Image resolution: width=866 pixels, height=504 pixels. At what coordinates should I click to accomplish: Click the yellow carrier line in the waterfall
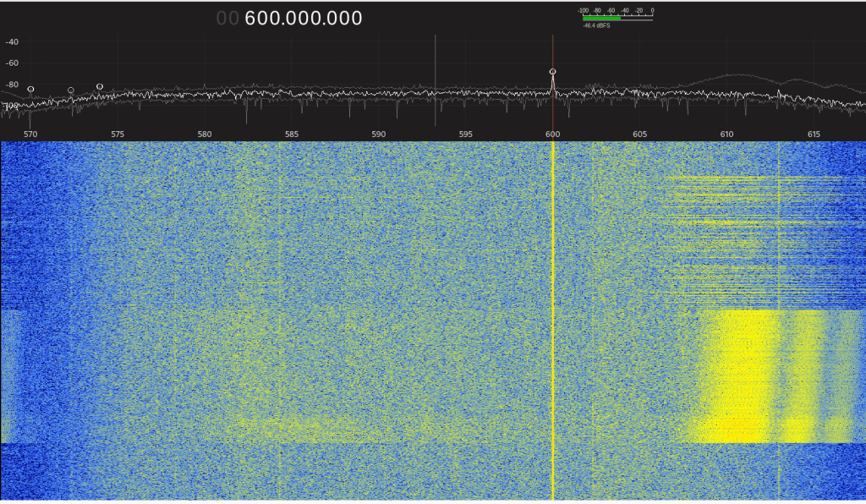pos(553,320)
